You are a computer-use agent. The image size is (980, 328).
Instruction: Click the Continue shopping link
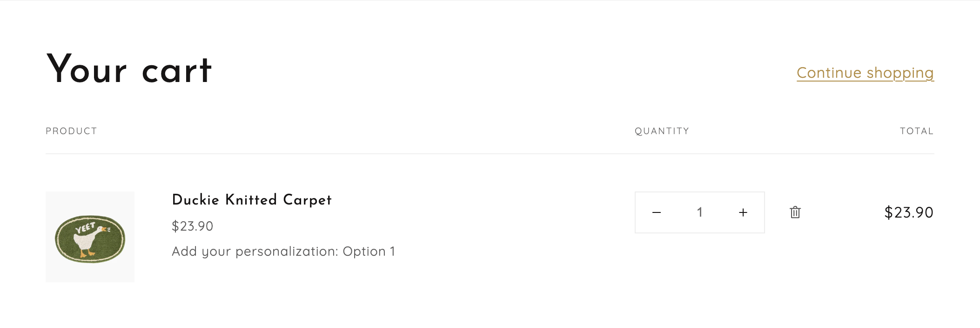pyautogui.click(x=865, y=73)
